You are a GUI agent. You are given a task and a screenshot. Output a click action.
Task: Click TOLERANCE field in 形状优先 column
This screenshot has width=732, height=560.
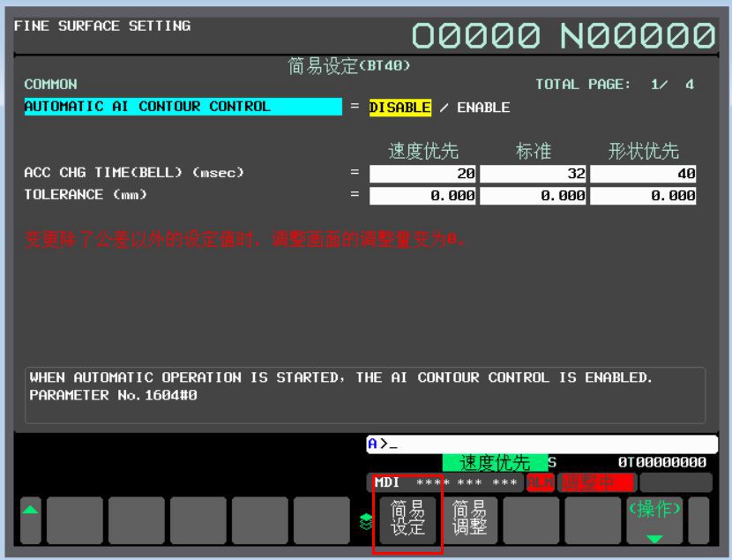pyautogui.click(x=643, y=196)
